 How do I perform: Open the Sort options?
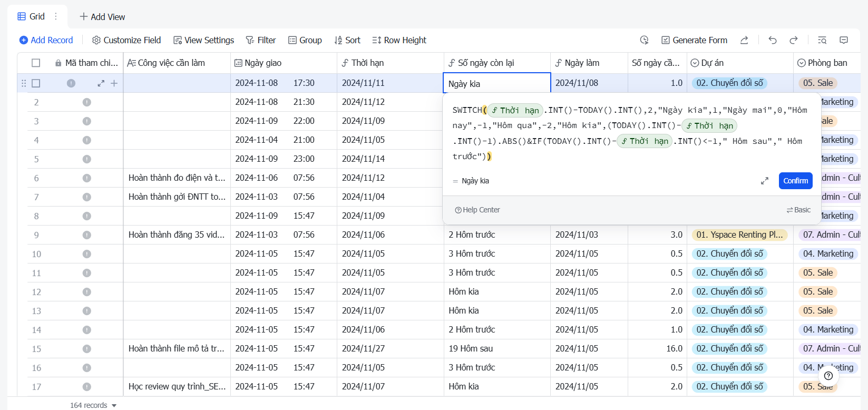point(347,40)
